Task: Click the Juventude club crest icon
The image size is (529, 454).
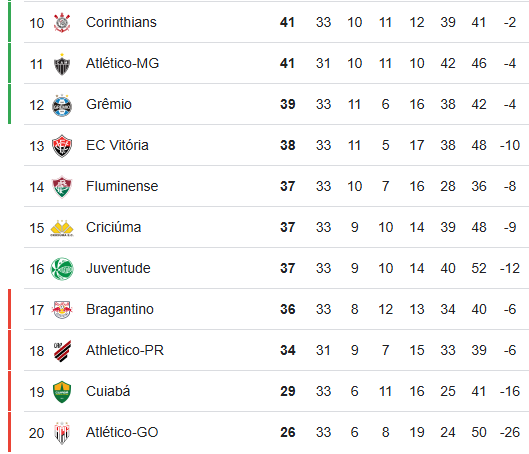Action: [62, 269]
